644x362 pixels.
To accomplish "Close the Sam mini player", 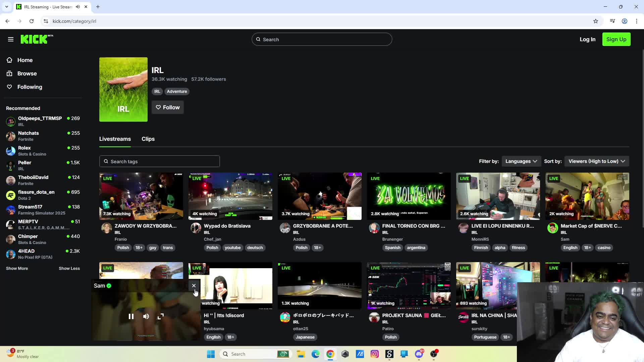I will coord(194,286).
